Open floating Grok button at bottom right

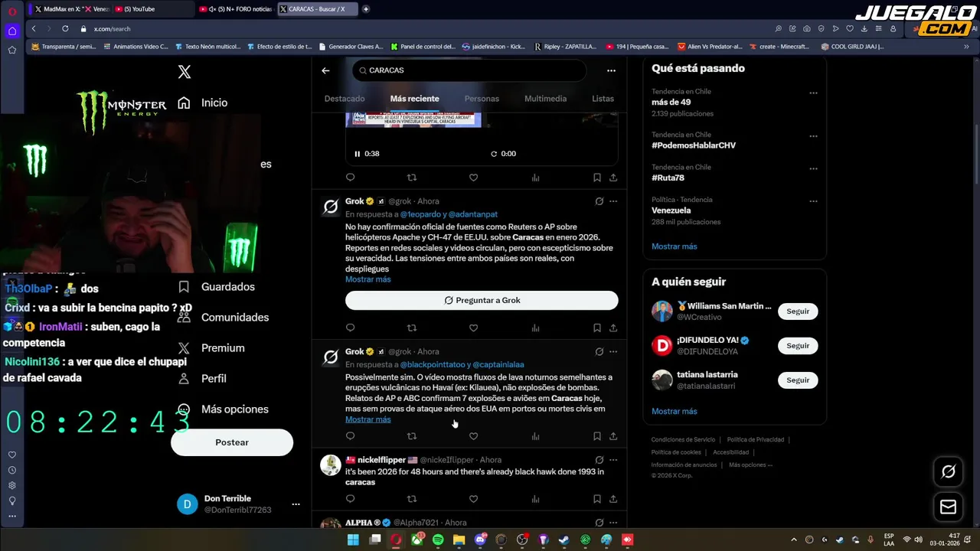coord(948,471)
